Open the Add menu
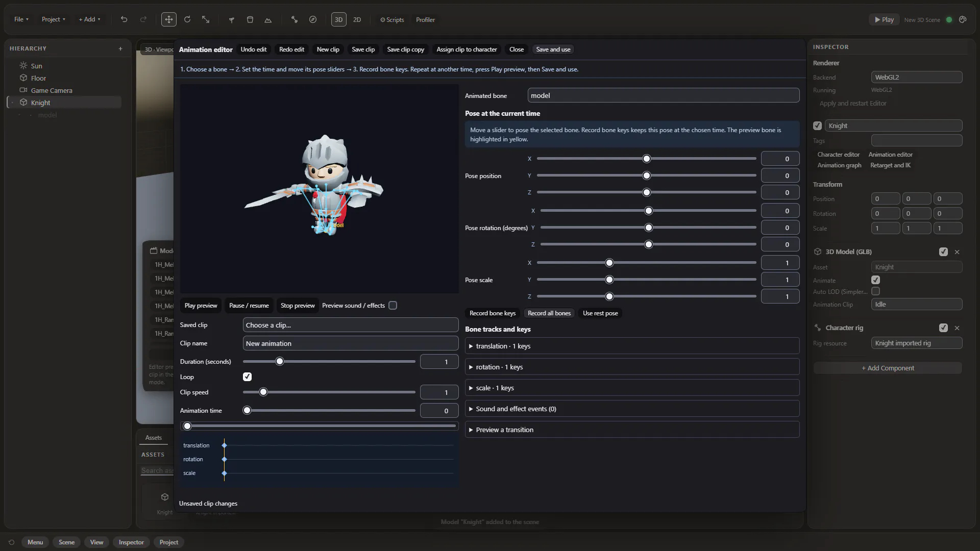Viewport: 980px width, 551px height. [89, 19]
